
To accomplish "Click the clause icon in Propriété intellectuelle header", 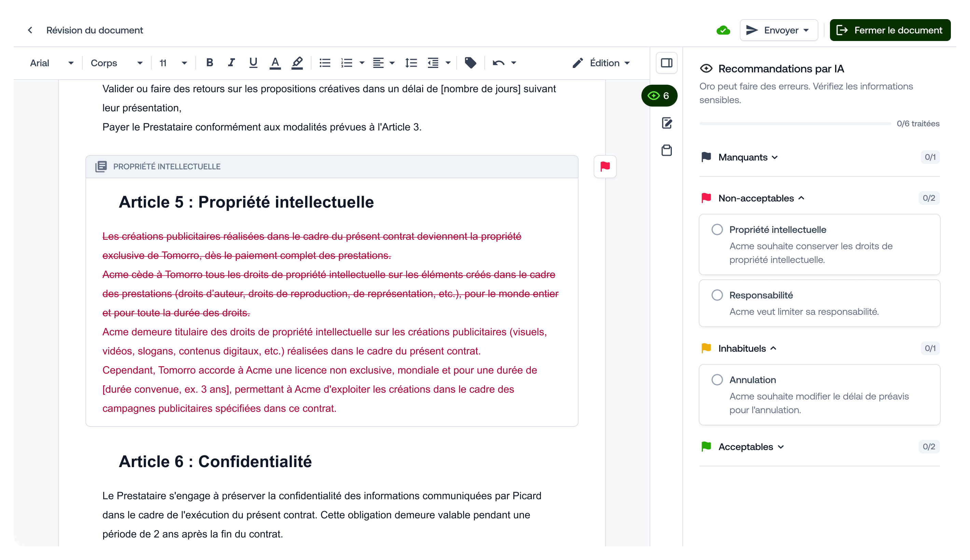I will (101, 166).
